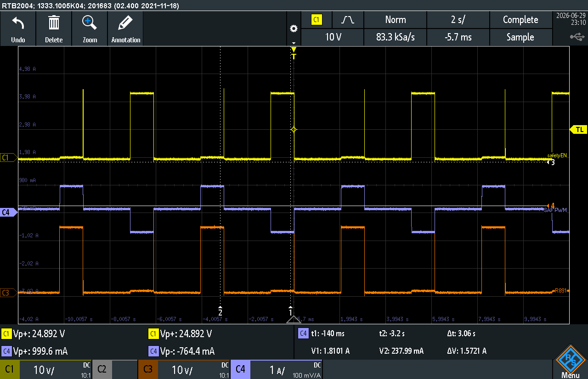Toggle channel C1 10 V/ button
Image resolution: width=588 pixels, height=379 pixels.
tap(46, 369)
